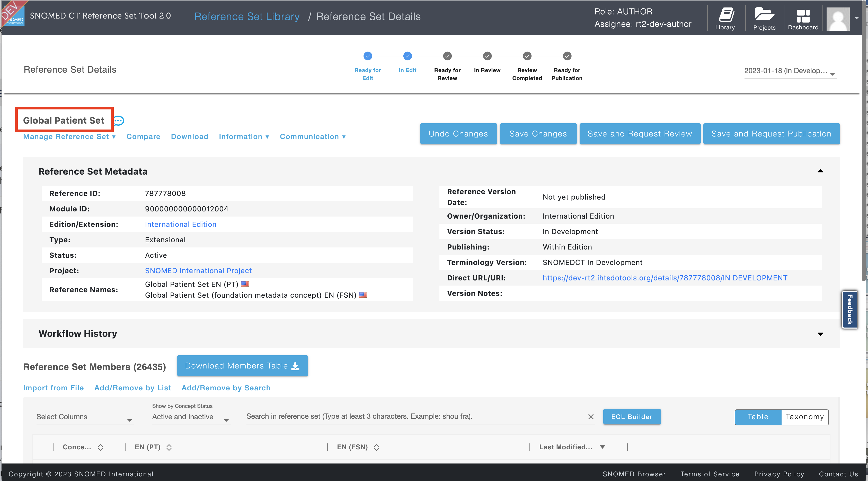
Task: Click the Save Changes button
Action: [538, 134]
